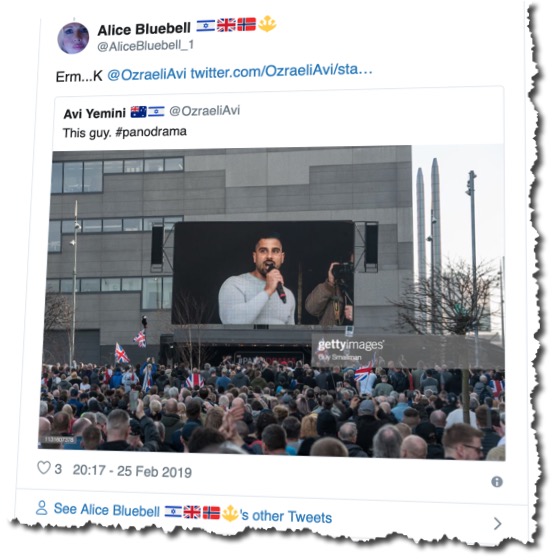Open the quoted tweet's @OzraeliAvi handle
This screenshot has width=554, height=560.
204,111
